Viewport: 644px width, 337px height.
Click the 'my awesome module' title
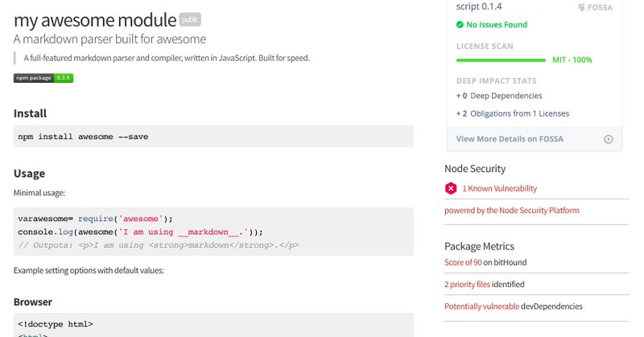95,20
